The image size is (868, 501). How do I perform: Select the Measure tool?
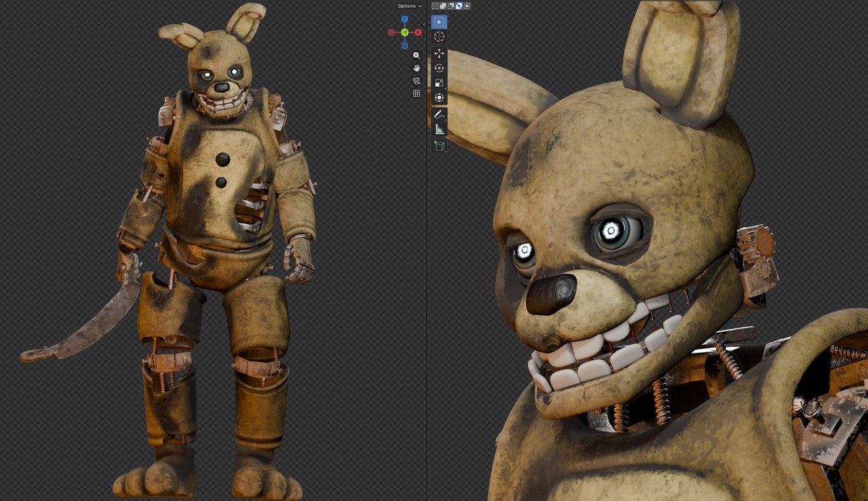click(439, 128)
